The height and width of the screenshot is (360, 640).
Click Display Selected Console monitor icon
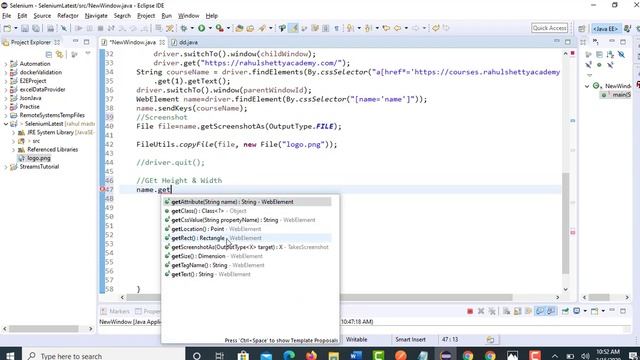pos(577,311)
